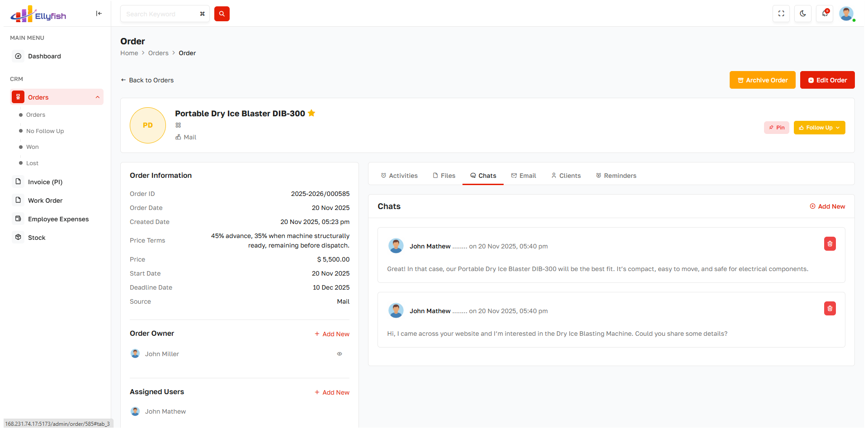
Task: Toggle dark mode with the moon icon
Action: (802, 14)
